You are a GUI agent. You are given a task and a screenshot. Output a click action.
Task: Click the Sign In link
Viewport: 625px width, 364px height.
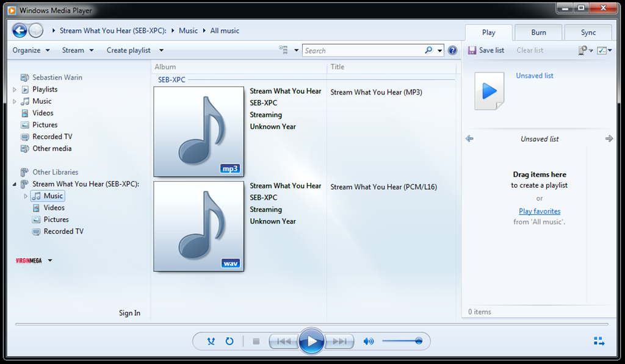click(x=129, y=313)
